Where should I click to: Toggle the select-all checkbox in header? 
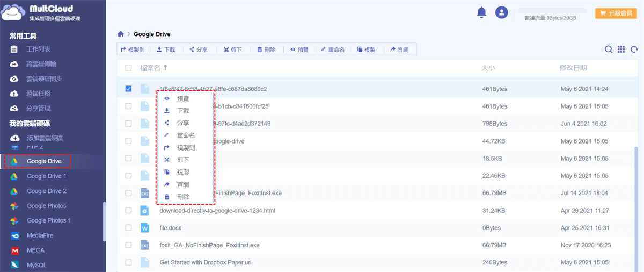point(128,68)
